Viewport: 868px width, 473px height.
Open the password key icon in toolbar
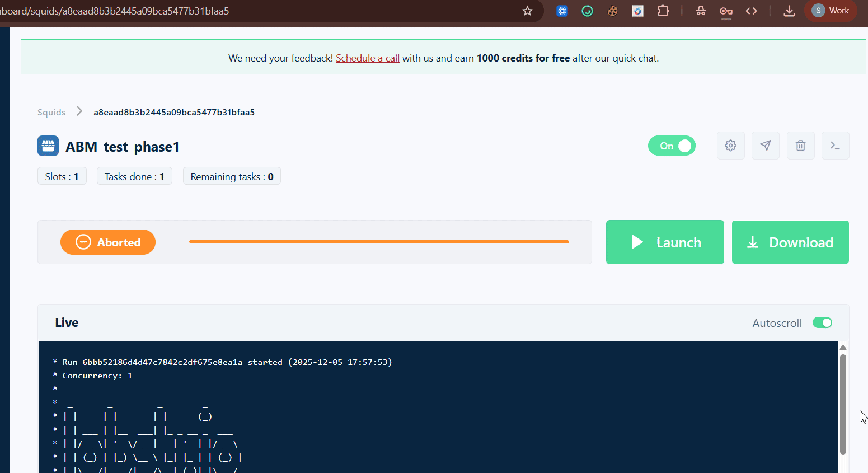coord(726,11)
